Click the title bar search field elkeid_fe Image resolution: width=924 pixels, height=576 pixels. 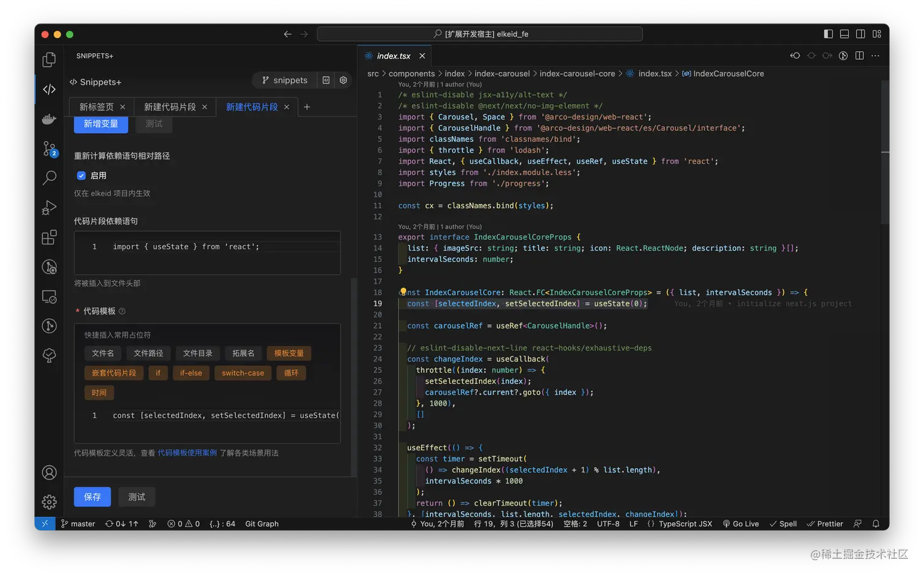click(480, 34)
